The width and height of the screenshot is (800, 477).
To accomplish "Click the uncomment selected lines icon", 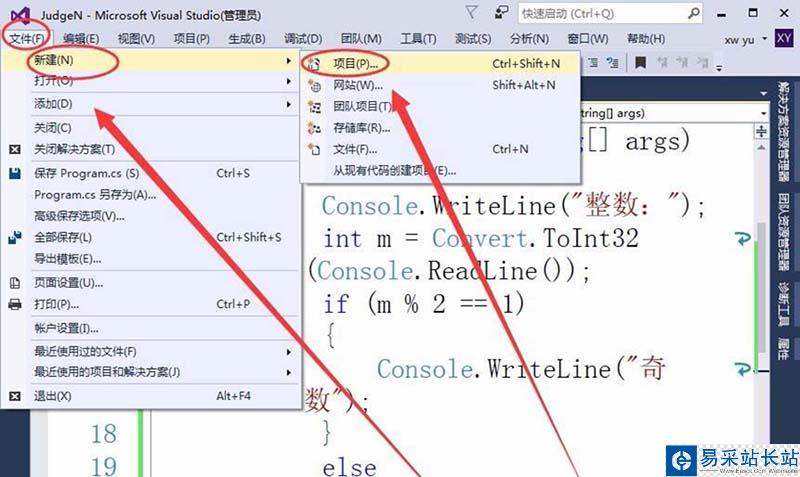I will tap(612, 63).
